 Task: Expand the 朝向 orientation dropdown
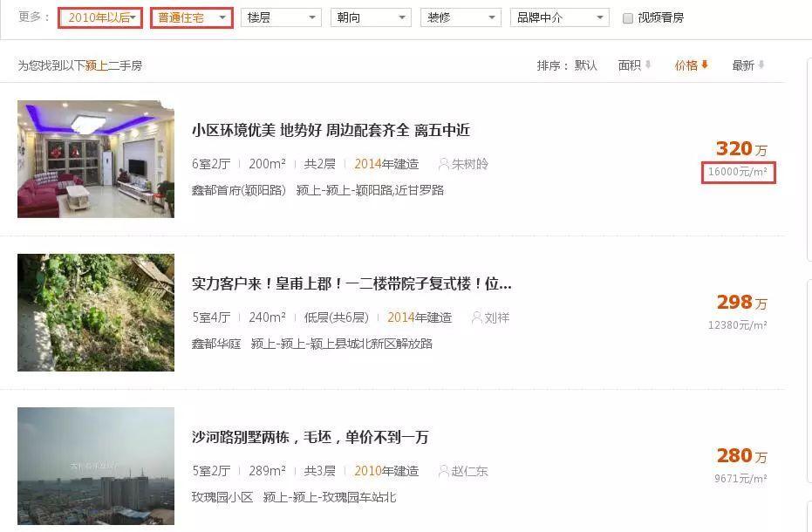pyautogui.click(x=371, y=17)
